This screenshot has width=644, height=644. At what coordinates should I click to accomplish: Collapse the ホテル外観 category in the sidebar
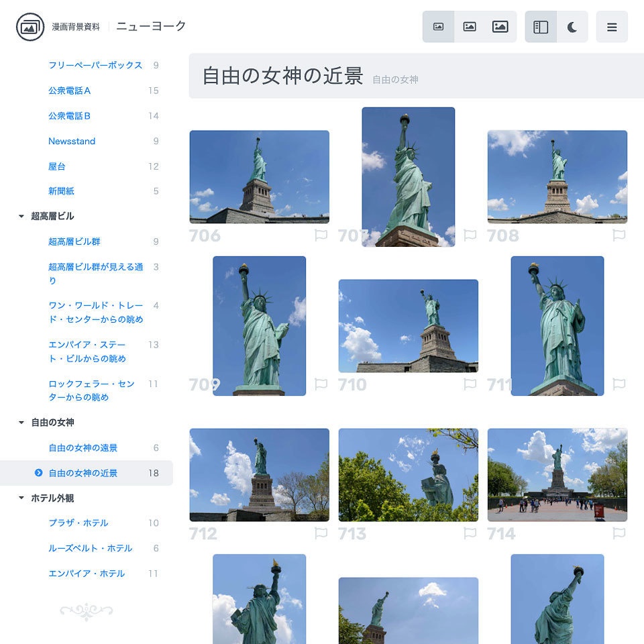click(x=19, y=498)
